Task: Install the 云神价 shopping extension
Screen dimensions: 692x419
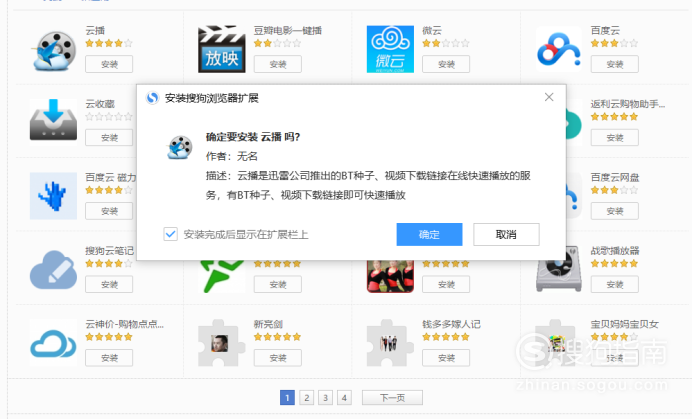Action: [109, 358]
